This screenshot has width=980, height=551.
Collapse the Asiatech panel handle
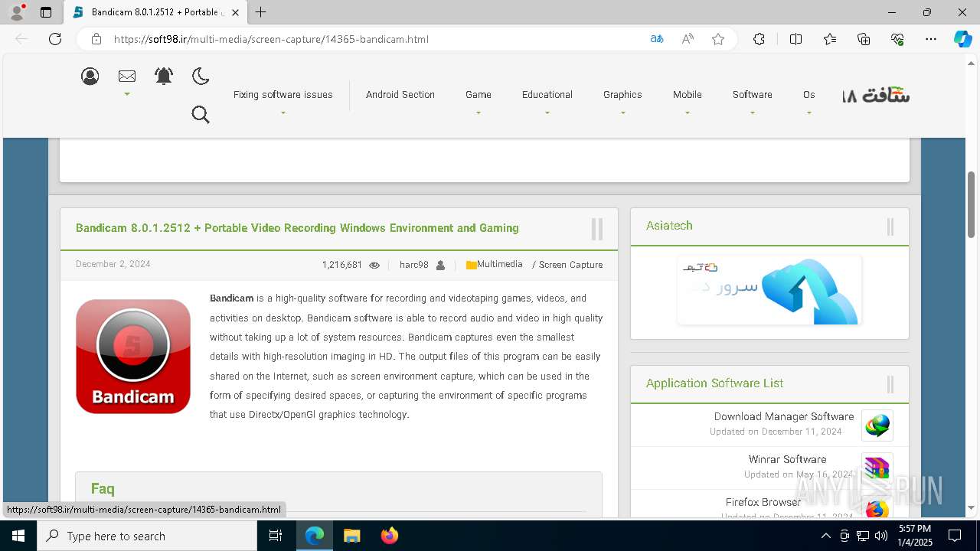(890, 227)
